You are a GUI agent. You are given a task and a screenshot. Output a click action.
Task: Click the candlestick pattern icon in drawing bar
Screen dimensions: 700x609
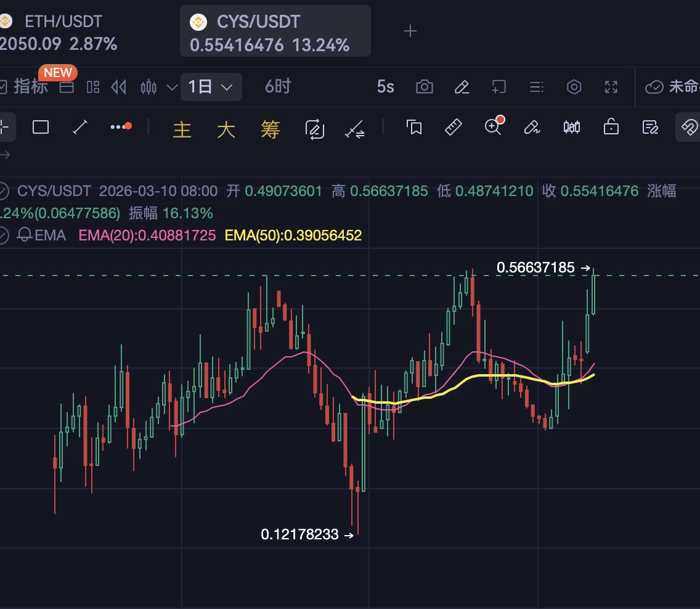coord(571,127)
